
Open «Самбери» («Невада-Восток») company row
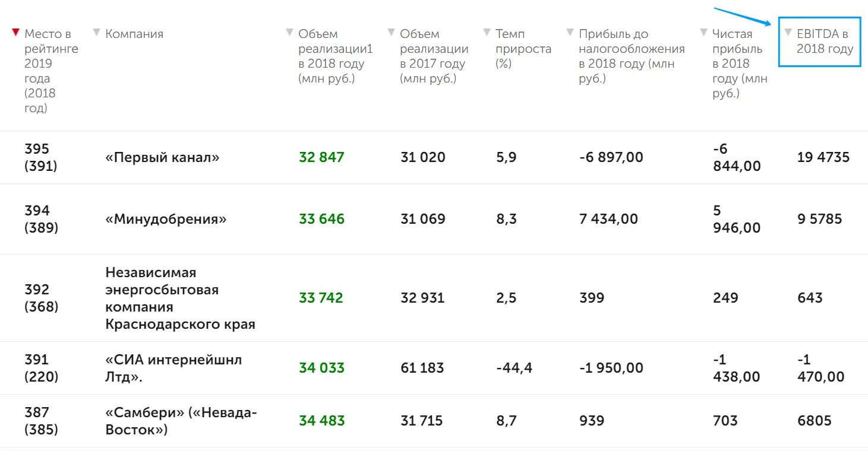pos(181,421)
